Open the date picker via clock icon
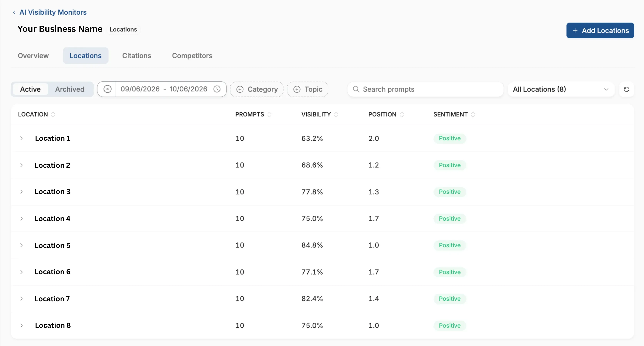Viewport: 644px width, 346px height. tap(217, 89)
